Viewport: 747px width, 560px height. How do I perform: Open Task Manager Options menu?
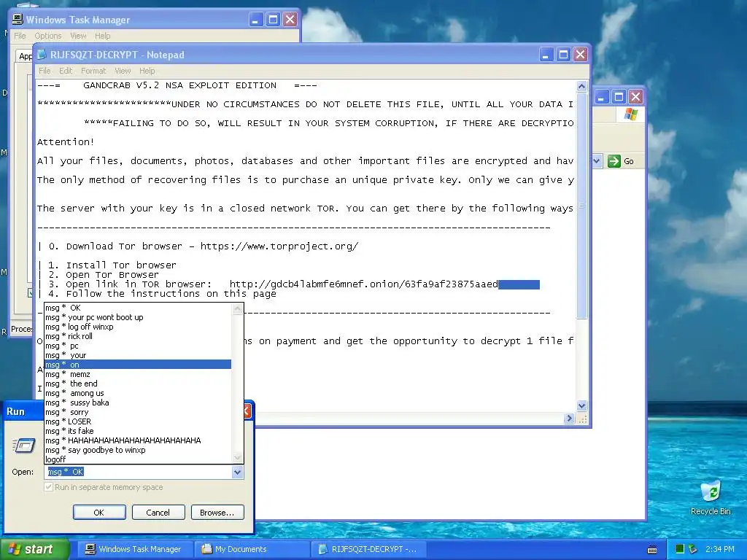pyautogui.click(x=47, y=36)
